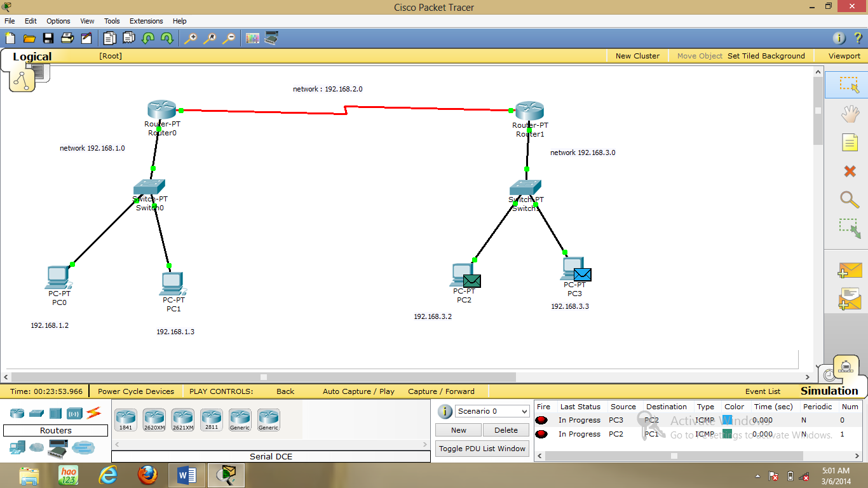Add a Simple PDU with the envelope

pyautogui.click(x=850, y=270)
